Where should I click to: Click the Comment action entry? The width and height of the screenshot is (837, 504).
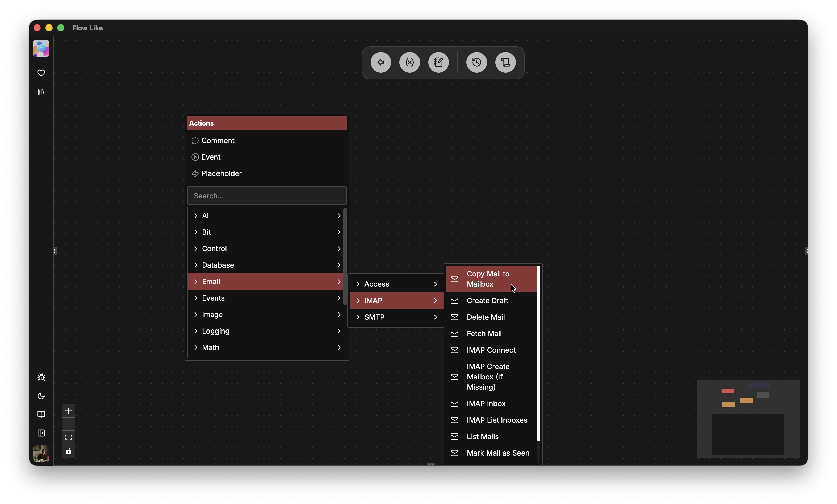click(218, 140)
